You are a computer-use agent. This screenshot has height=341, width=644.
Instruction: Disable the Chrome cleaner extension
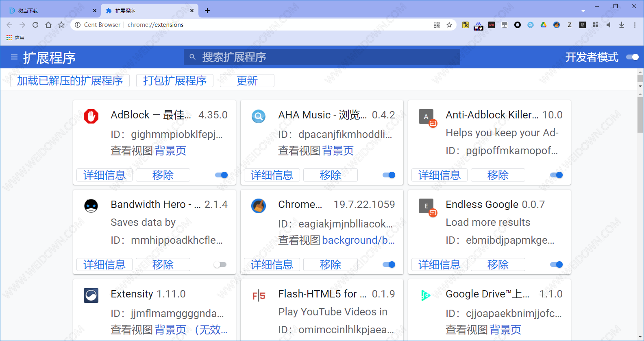(x=389, y=264)
